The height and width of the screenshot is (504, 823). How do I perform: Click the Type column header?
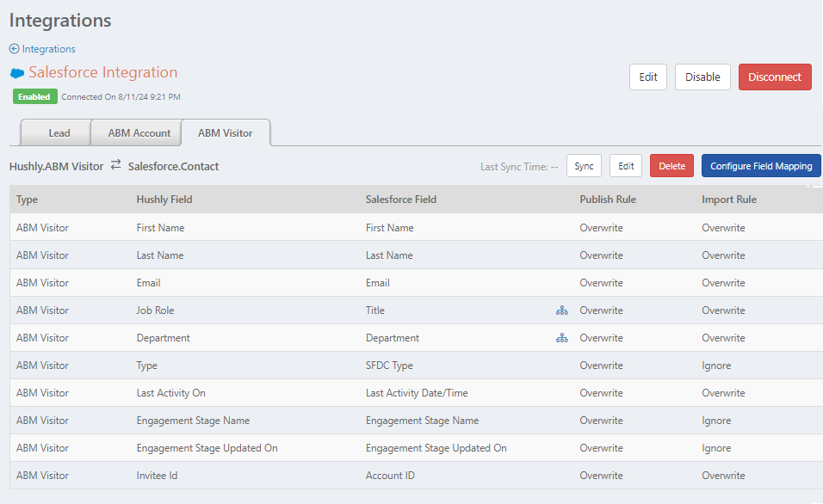pos(27,200)
